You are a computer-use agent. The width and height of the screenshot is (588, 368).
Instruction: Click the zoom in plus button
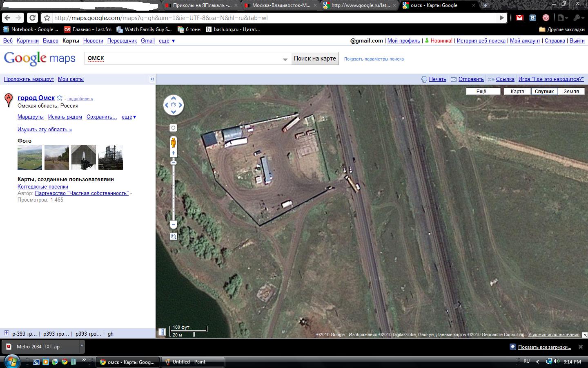(174, 153)
